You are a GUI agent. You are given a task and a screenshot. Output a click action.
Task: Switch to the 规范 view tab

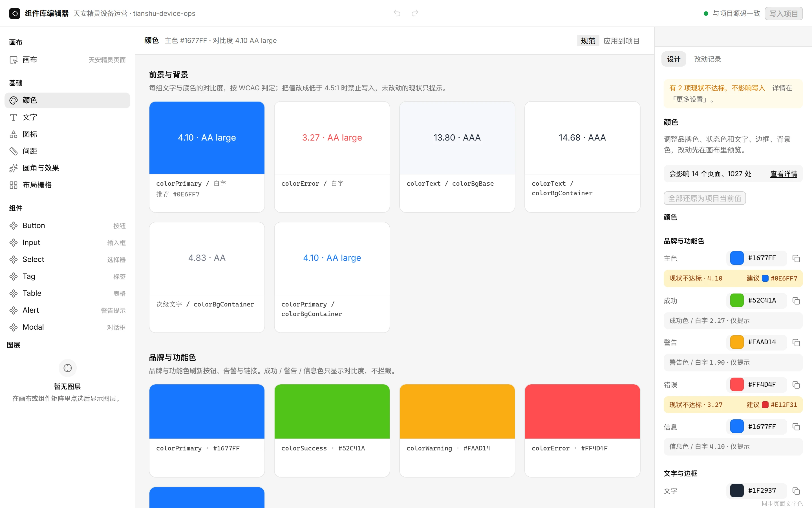click(x=588, y=41)
